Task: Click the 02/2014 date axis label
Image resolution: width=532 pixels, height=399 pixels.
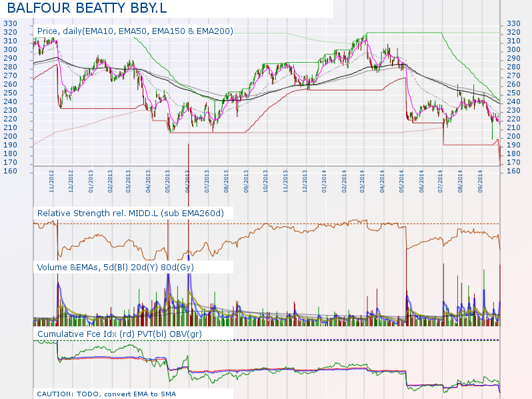Action: 345,181
